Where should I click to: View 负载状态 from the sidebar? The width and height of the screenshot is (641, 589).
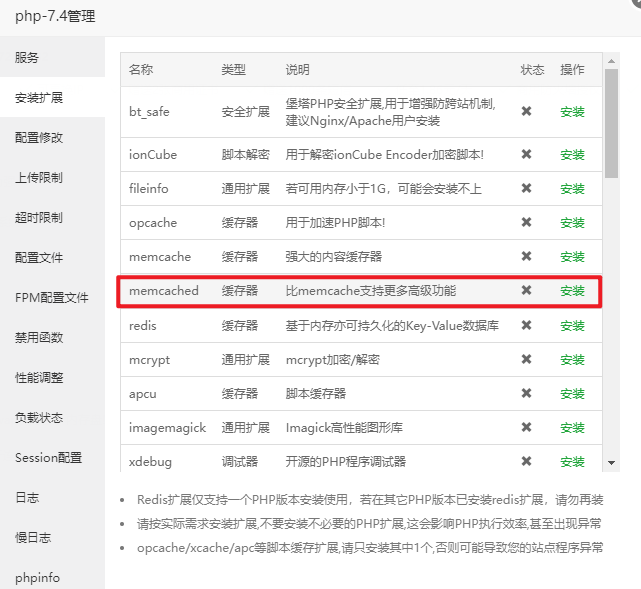(x=52, y=418)
